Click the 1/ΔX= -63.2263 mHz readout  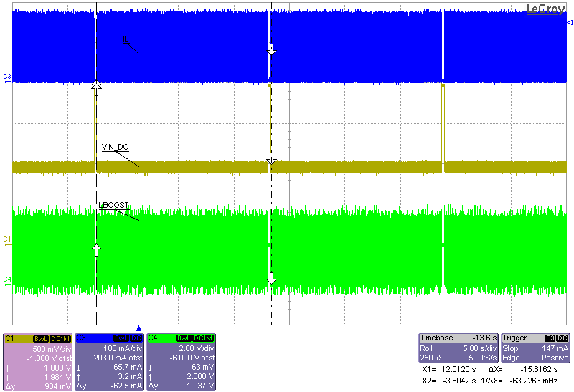click(519, 381)
